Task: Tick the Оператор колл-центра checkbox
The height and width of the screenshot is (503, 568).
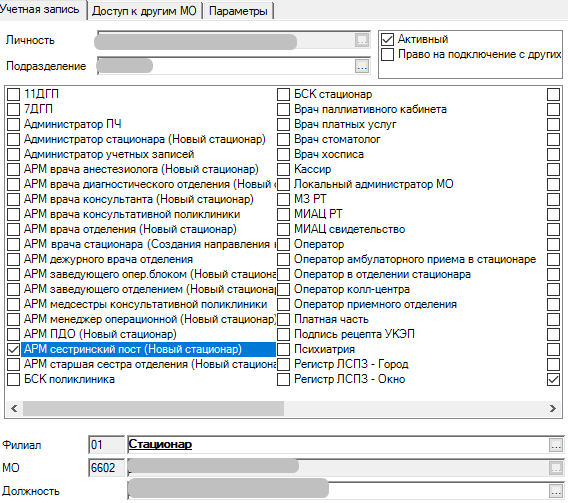Action: coord(283,290)
